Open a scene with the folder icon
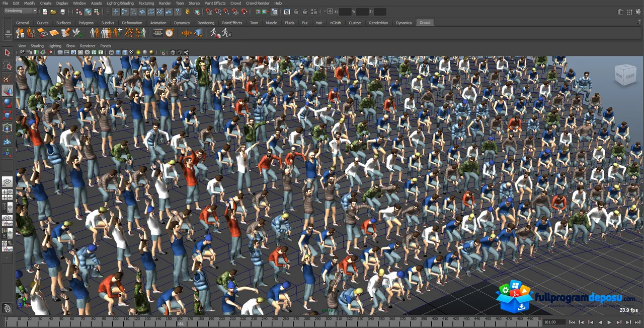This screenshot has height=328, width=644. pyautogui.click(x=54, y=12)
